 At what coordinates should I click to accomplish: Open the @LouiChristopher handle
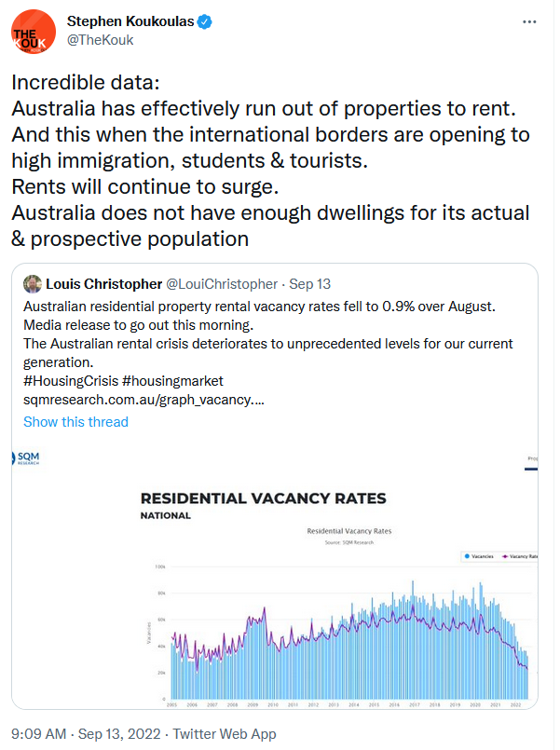coord(222,284)
